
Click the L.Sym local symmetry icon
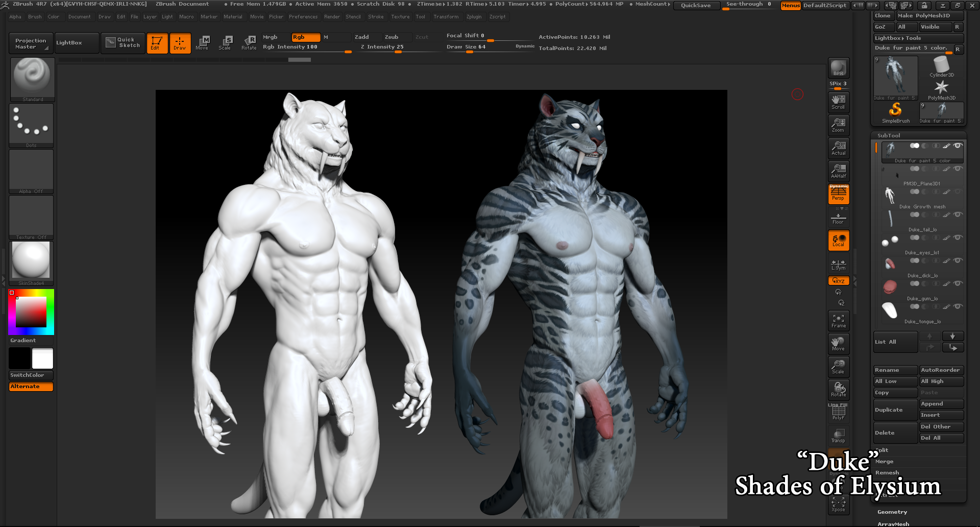pos(839,265)
